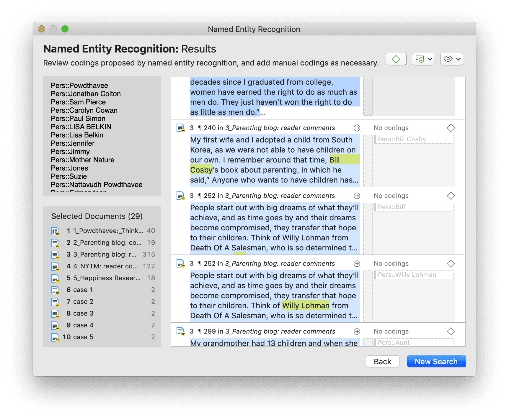Select document case 3
509x420 pixels.
(103, 314)
